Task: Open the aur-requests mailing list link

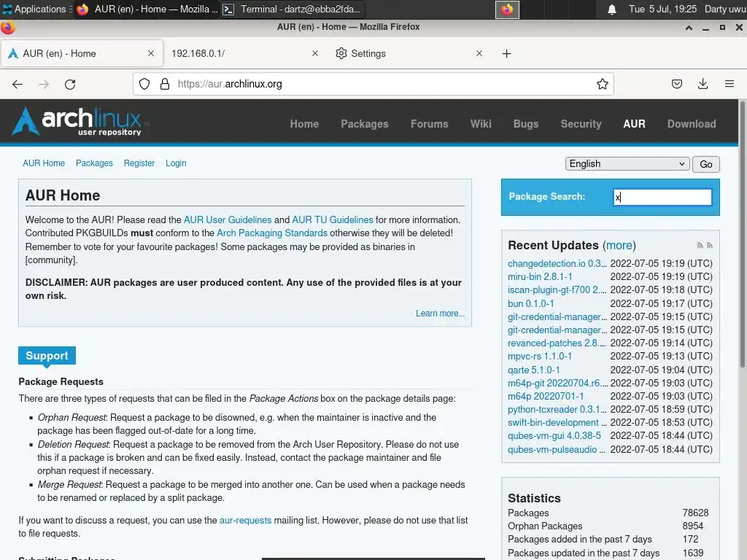Action: (245, 521)
